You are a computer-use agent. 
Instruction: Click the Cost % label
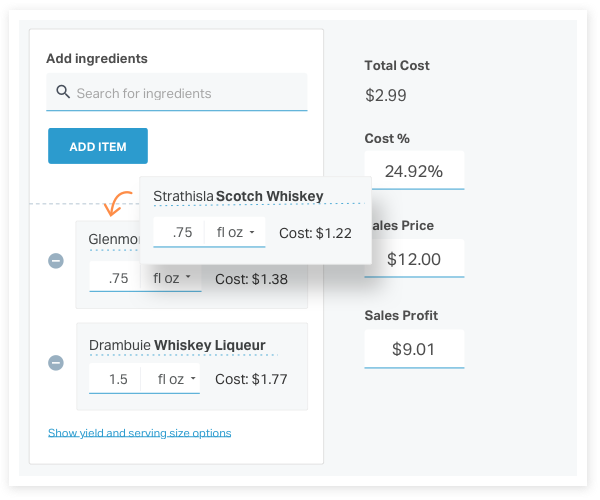pos(387,138)
